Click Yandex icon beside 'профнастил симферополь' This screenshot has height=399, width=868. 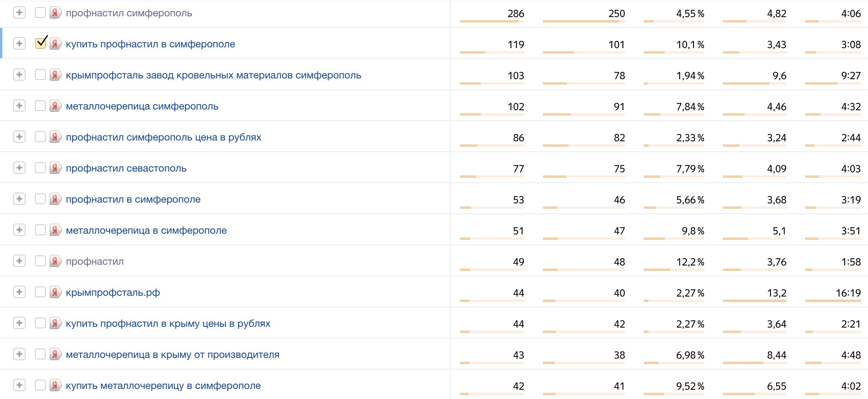pyautogui.click(x=55, y=13)
